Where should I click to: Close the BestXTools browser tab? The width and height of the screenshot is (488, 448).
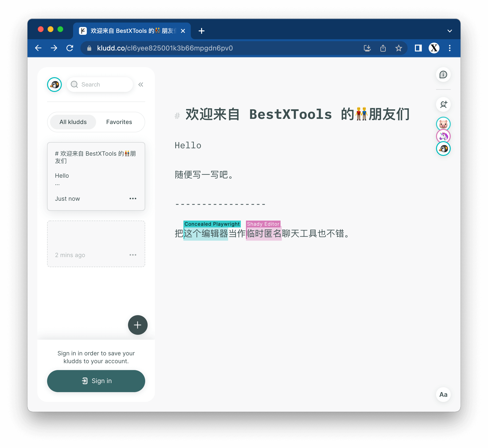pyautogui.click(x=183, y=31)
